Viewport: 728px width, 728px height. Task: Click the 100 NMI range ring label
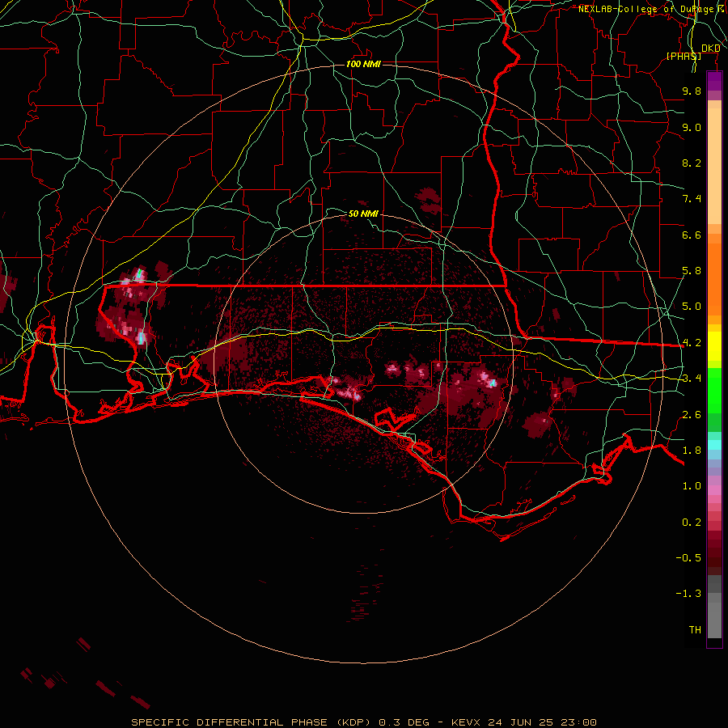pyautogui.click(x=363, y=64)
